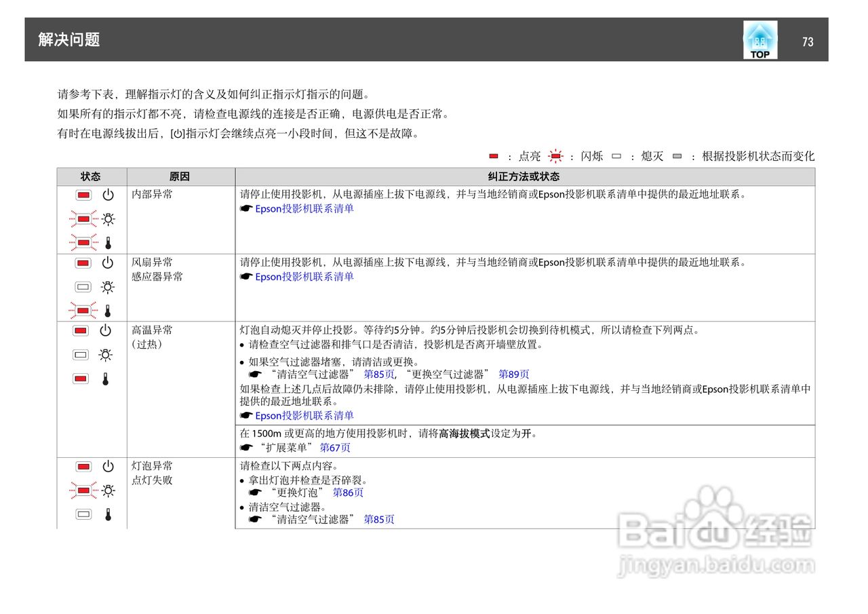Click the 纠正方法或状态 column header
This screenshot has width=868, height=614.
(x=524, y=176)
